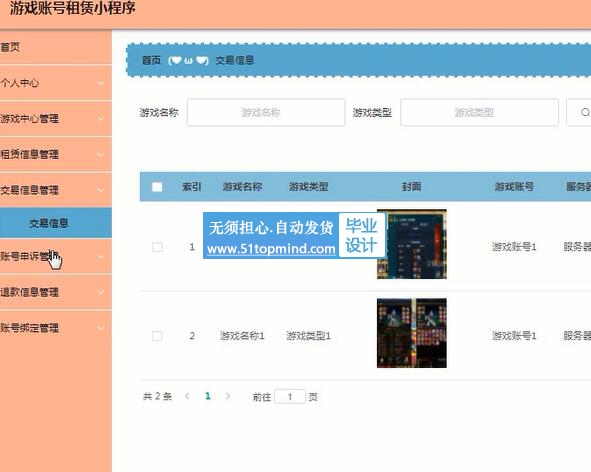Screen dimensions: 591x472
Task: Check the row 2 checkbox
Action: pos(157,336)
